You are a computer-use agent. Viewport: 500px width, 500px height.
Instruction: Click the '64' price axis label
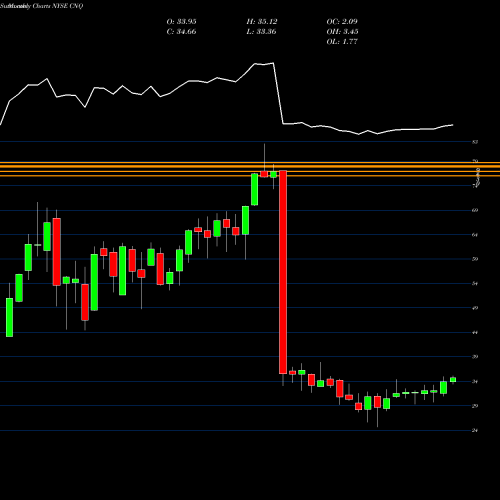click(475, 235)
